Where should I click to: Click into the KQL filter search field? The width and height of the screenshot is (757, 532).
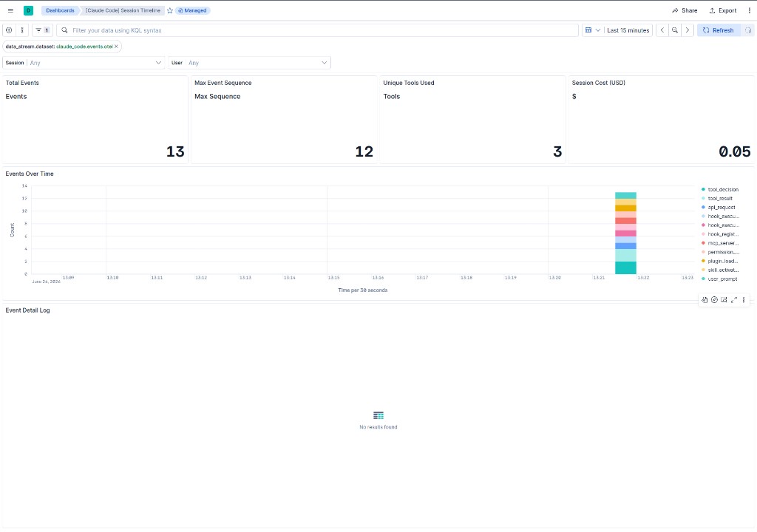coord(317,30)
